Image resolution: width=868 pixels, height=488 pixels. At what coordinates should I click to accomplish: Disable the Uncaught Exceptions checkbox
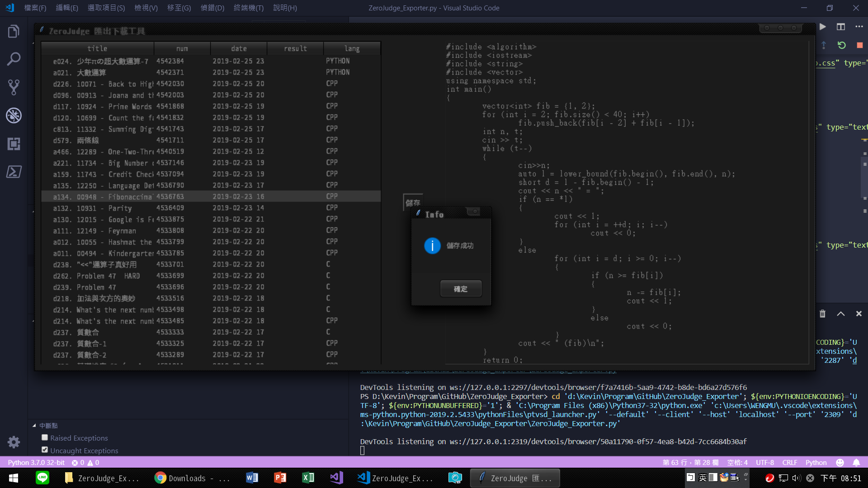45,450
